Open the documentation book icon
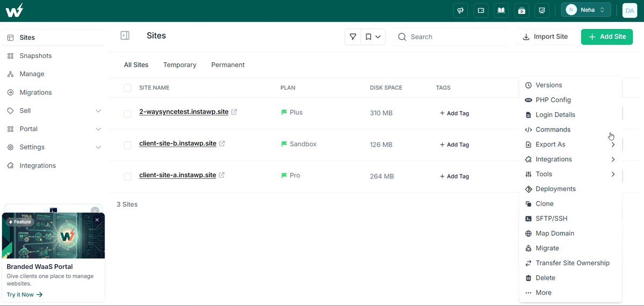Viewport: 644px width, 306px height. coord(501,10)
